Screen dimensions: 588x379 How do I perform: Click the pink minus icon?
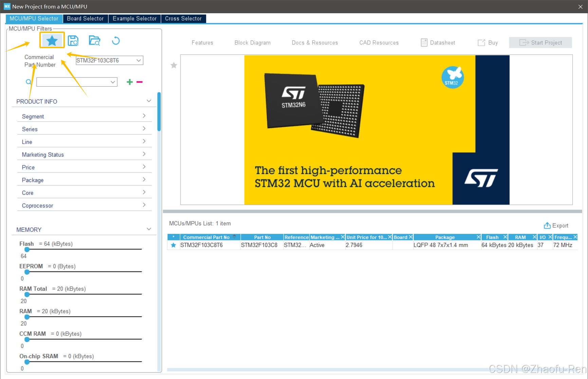pos(140,82)
